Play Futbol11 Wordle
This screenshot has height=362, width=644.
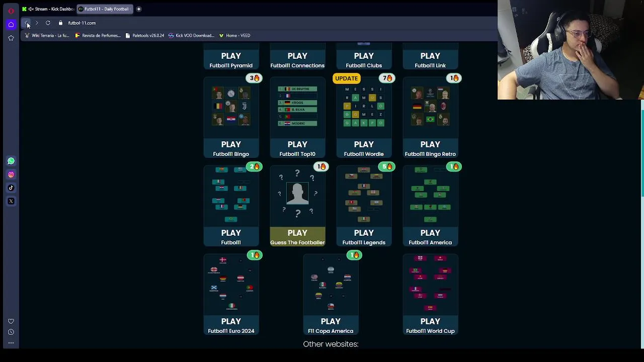click(364, 148)
